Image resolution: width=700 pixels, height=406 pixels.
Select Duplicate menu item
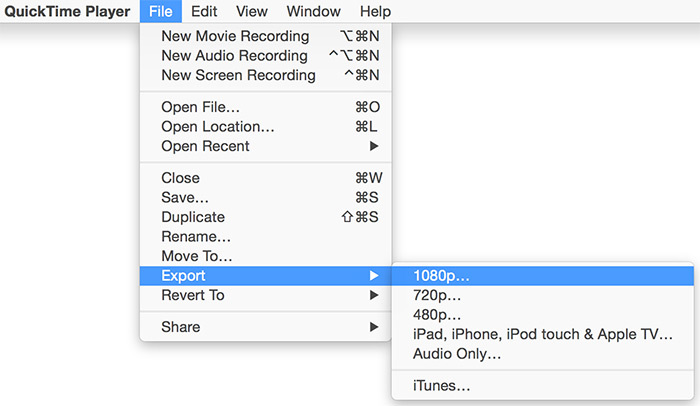click(x=266, y=217)
